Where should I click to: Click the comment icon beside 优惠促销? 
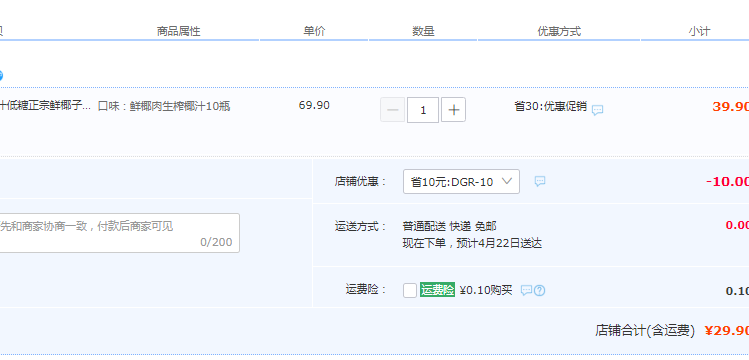(598, 110)
